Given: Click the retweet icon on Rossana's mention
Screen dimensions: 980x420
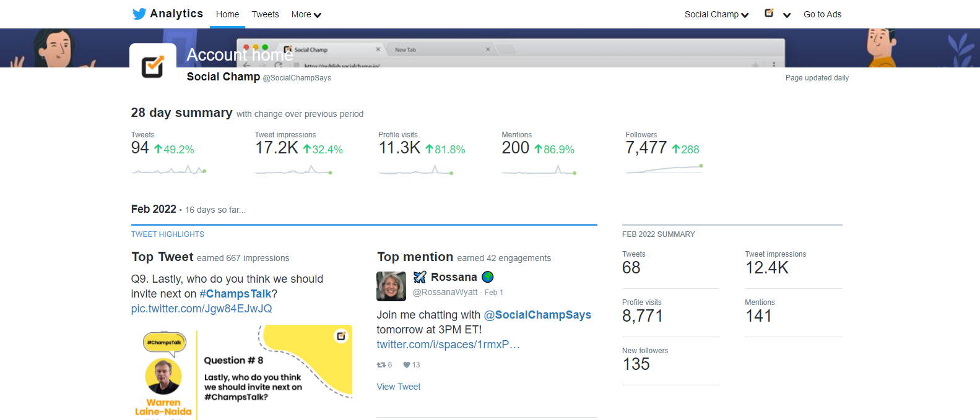Looking at the screenshot, I should 381,365.
